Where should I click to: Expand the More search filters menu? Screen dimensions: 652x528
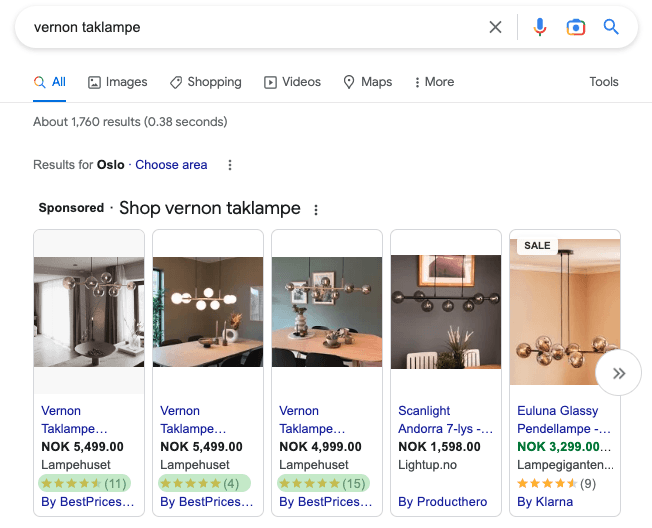434,82
